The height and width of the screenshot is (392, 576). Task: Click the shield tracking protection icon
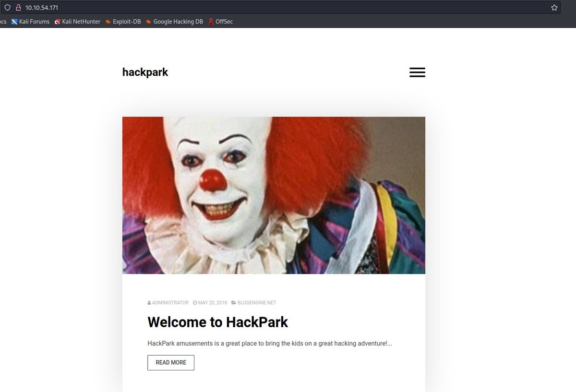[8, 8]
